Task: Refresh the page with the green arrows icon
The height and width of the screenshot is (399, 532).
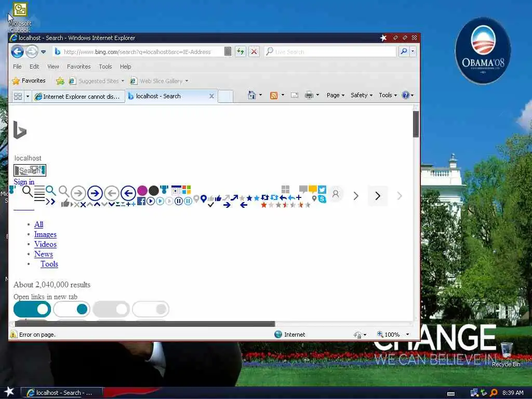Action: (241, 51)
